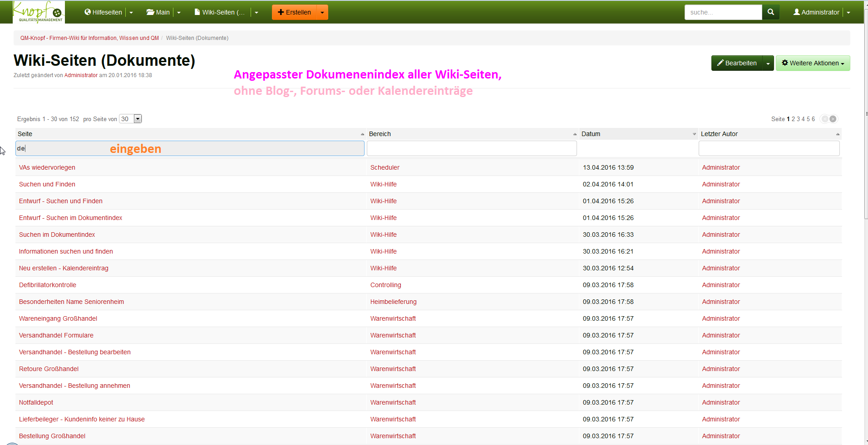Expand the Bearbeiten dropdown arrow
Screen dimensions: 868x445
pyautogui.click(x=768, y=64)
